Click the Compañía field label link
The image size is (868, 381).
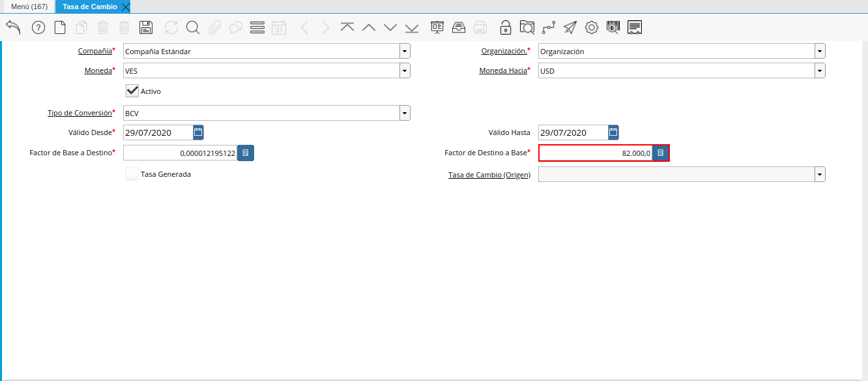click(95, 51)
